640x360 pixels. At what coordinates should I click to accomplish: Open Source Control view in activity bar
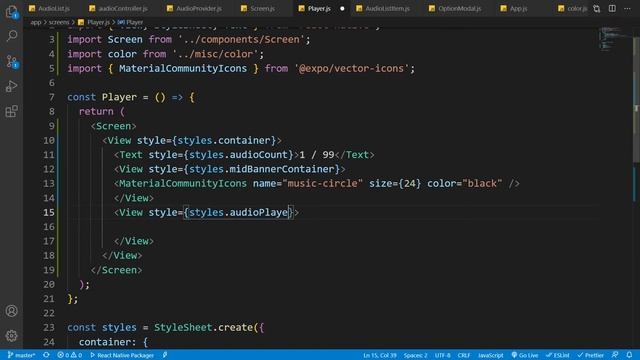click(11, 62)
